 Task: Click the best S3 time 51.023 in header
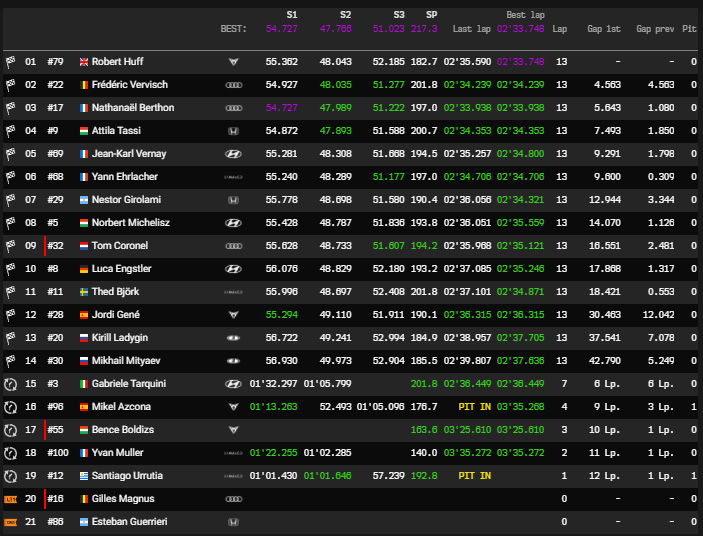(x=389, y=29)
